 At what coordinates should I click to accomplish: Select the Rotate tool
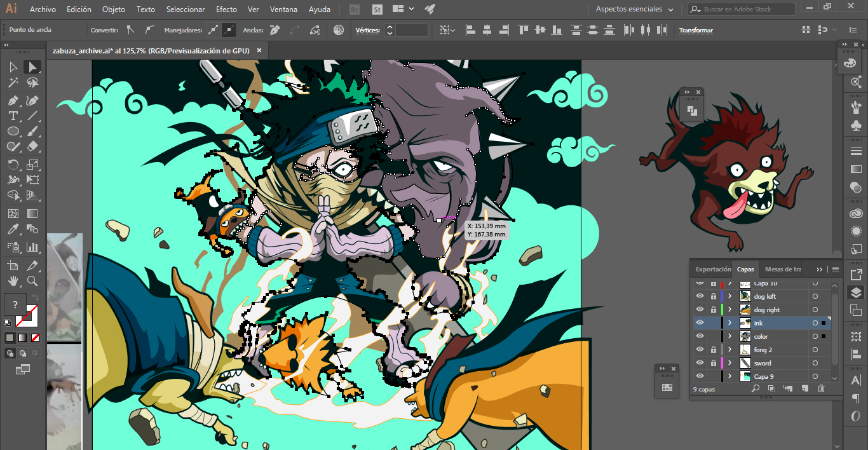coord(13,165)
